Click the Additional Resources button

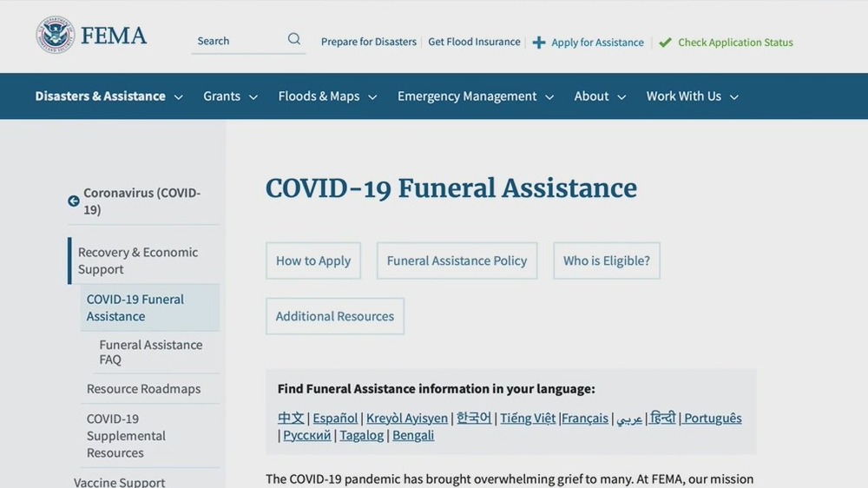(x=335, y=316)
